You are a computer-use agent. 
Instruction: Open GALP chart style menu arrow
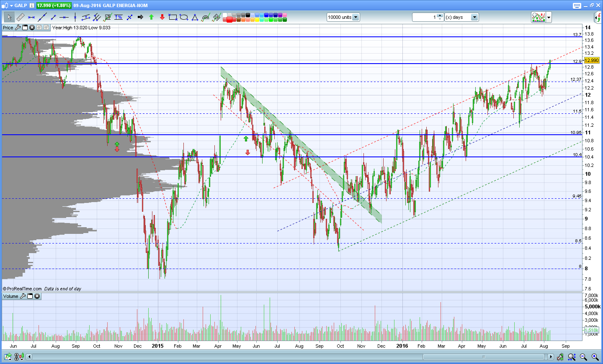pyautogui.click(x=11, y=5)
